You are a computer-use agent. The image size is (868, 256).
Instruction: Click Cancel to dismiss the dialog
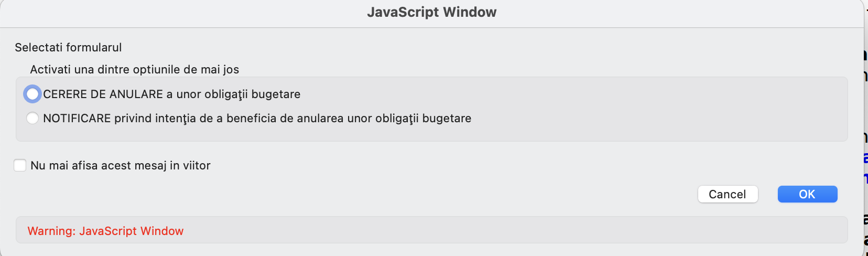pos(728,195)
